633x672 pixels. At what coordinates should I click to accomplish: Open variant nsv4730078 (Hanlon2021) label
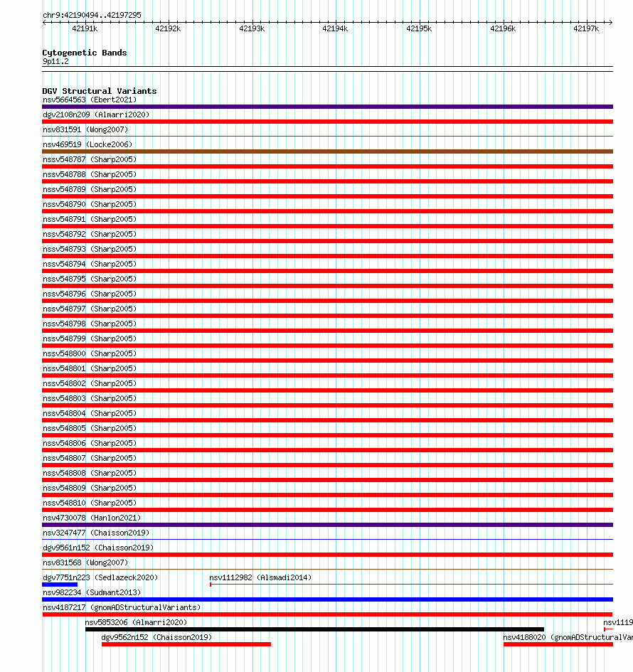(x=92, y=518)
